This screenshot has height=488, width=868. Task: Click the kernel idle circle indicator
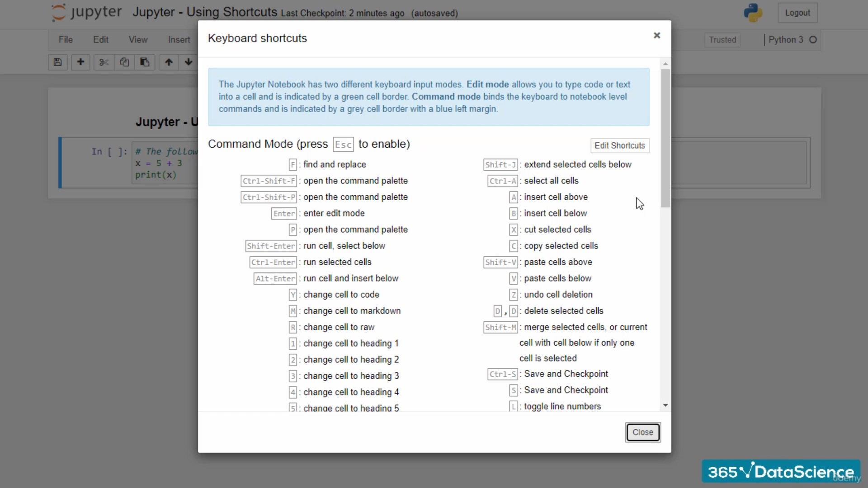[813, 40]
